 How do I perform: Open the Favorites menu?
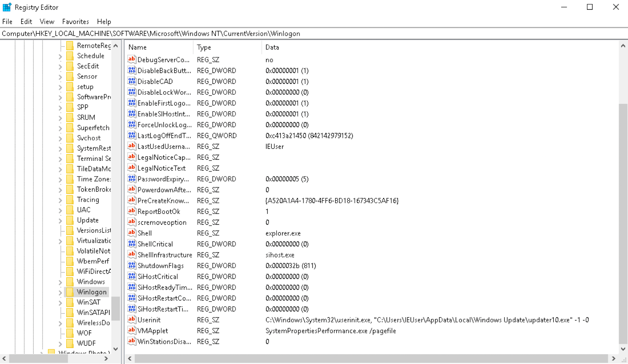(x=75, y=22)
